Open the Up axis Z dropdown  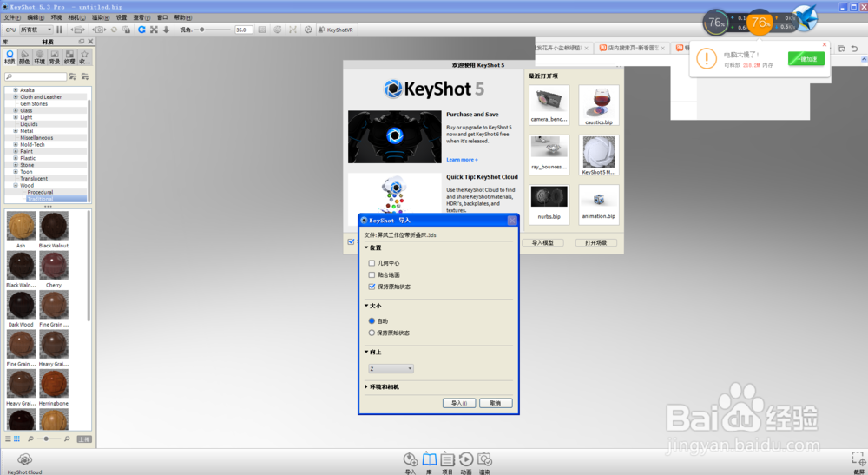(x=391, y=369)
